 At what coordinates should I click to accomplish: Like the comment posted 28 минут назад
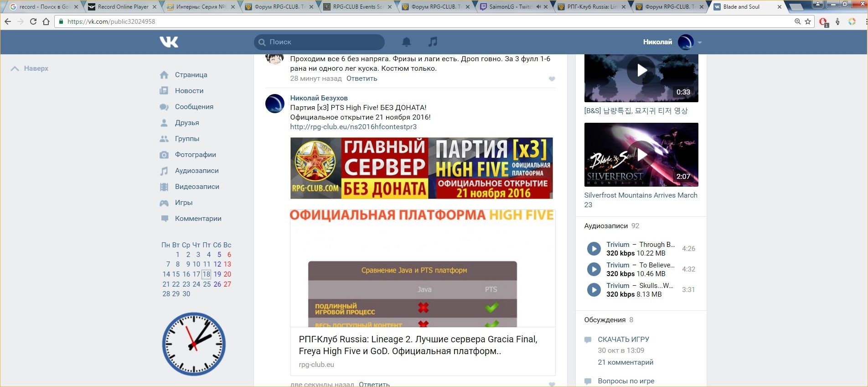pos(552,79)
